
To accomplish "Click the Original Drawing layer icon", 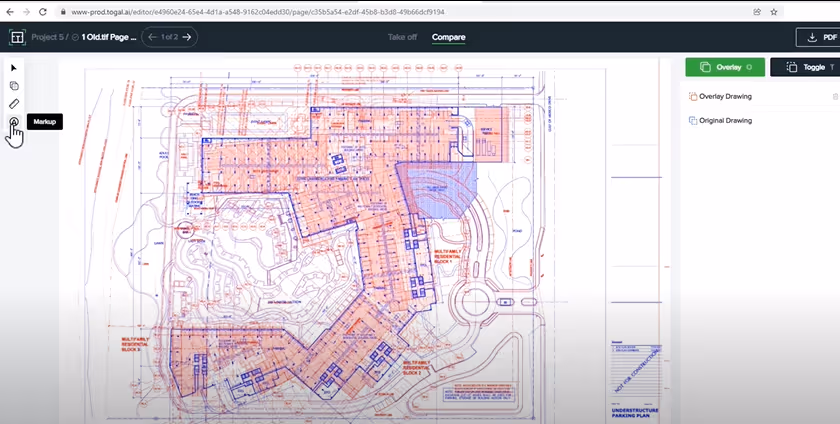I will (x=693, y=121).
